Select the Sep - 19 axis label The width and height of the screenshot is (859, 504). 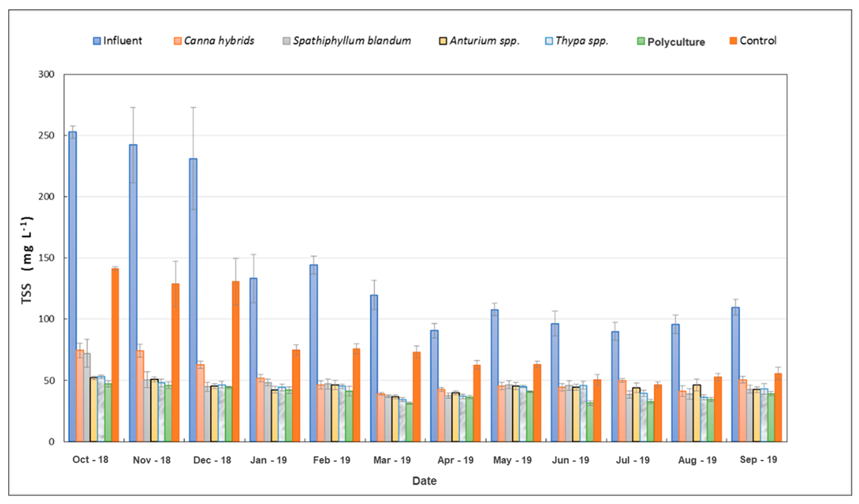point(759,460)
